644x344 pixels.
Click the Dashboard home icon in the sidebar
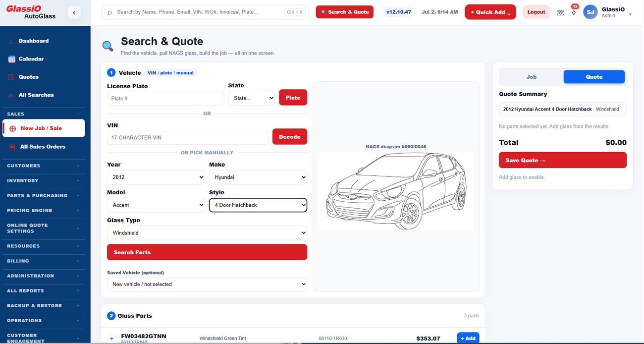pyautogui.click(x=11, y=41)
